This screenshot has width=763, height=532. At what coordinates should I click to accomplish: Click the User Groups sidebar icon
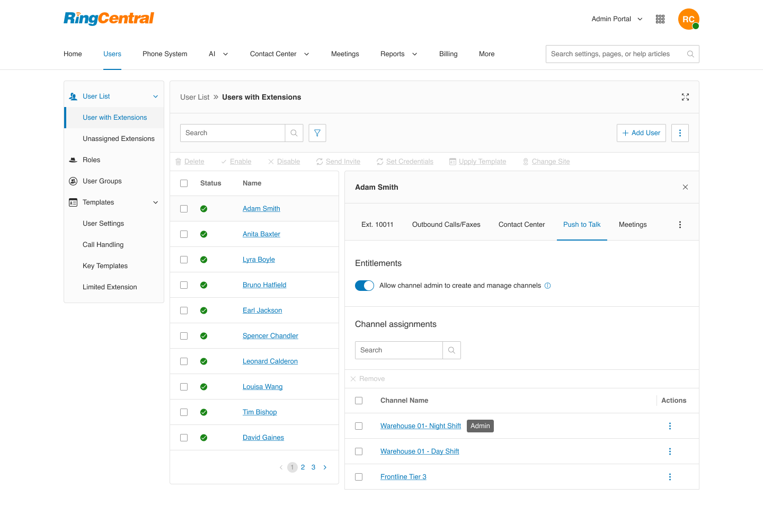pyautogui.click(x=72, y=181)
